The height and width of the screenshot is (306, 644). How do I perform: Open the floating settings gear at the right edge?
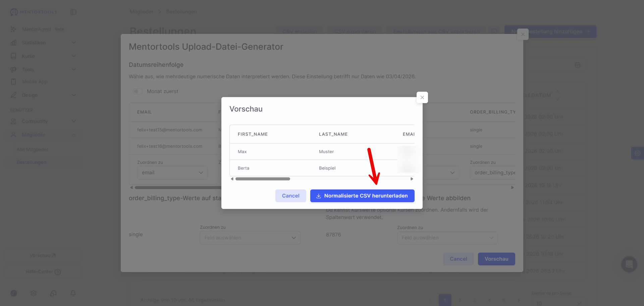coord(638,153)
